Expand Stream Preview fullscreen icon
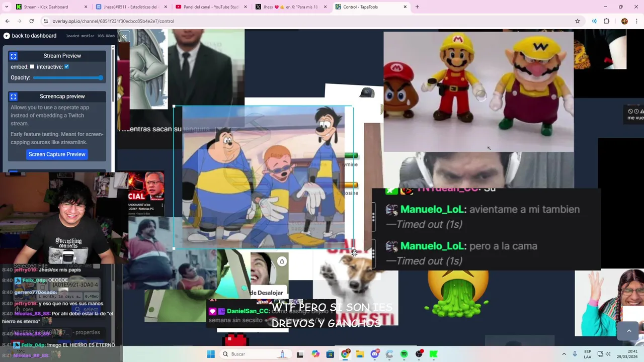 click(x=14, y=56)
